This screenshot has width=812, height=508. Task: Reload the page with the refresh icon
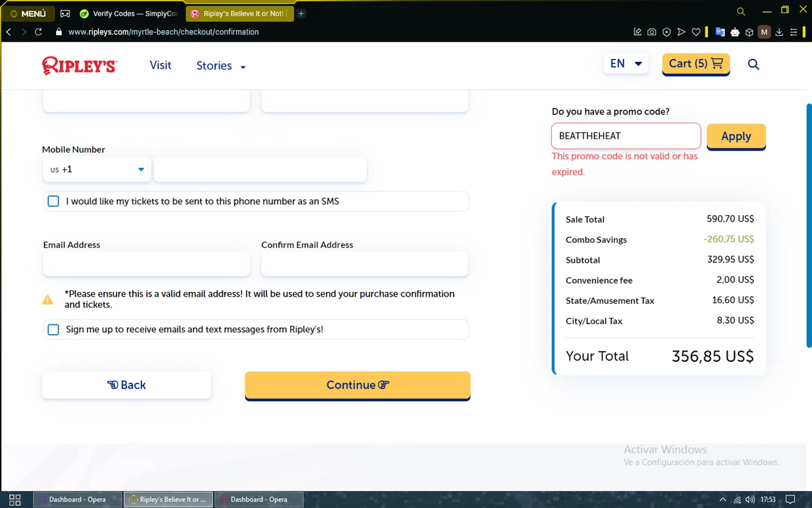click(x=38, y=32)
